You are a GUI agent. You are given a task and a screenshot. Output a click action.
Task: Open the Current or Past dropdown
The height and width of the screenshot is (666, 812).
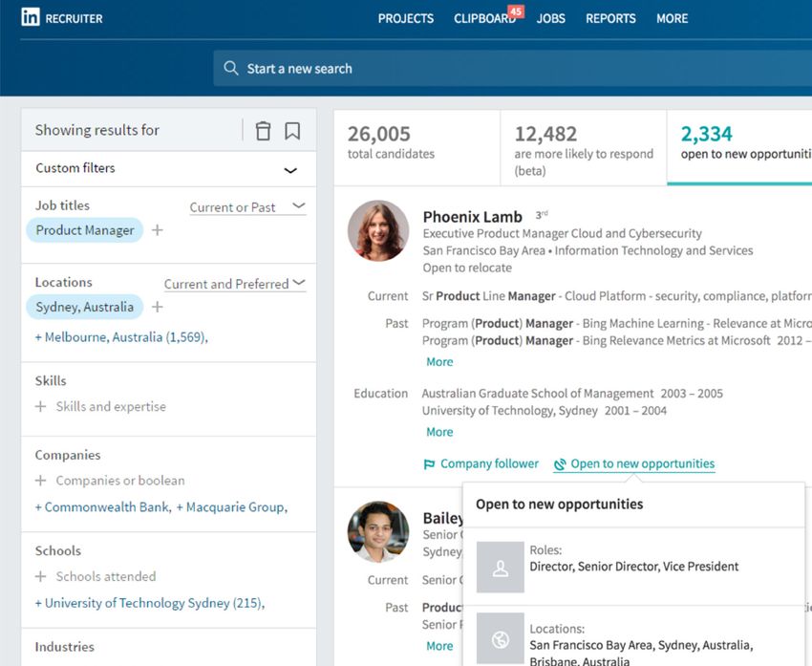(x=247, y=207)
